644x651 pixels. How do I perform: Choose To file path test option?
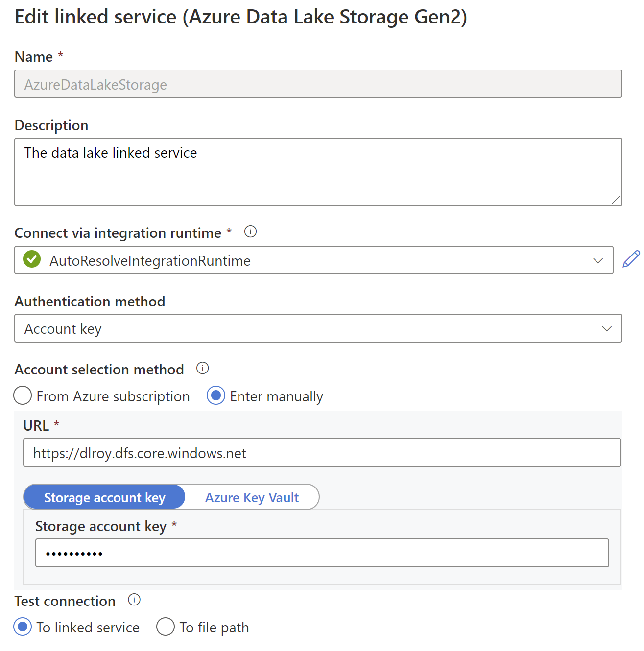click(x=166, y=627)
